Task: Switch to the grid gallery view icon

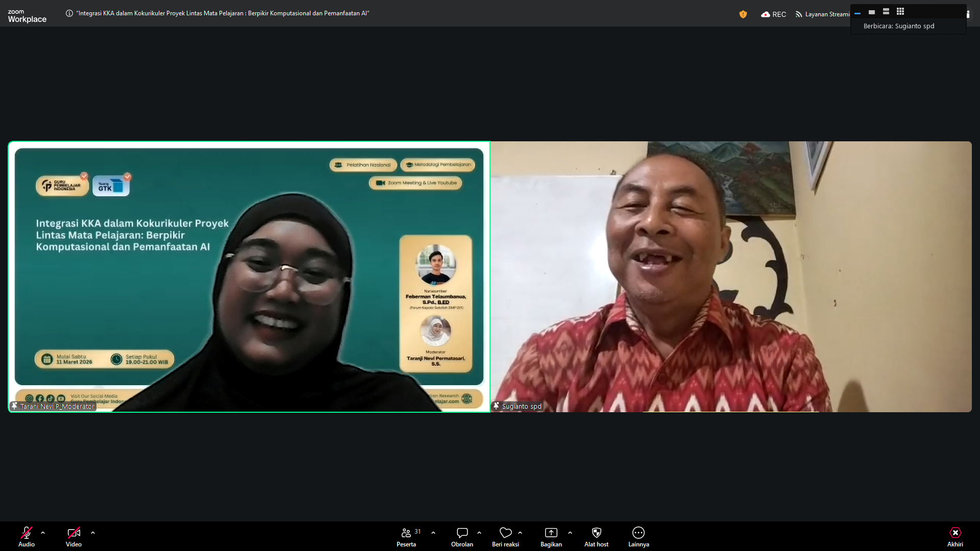Action: point(900,11)
